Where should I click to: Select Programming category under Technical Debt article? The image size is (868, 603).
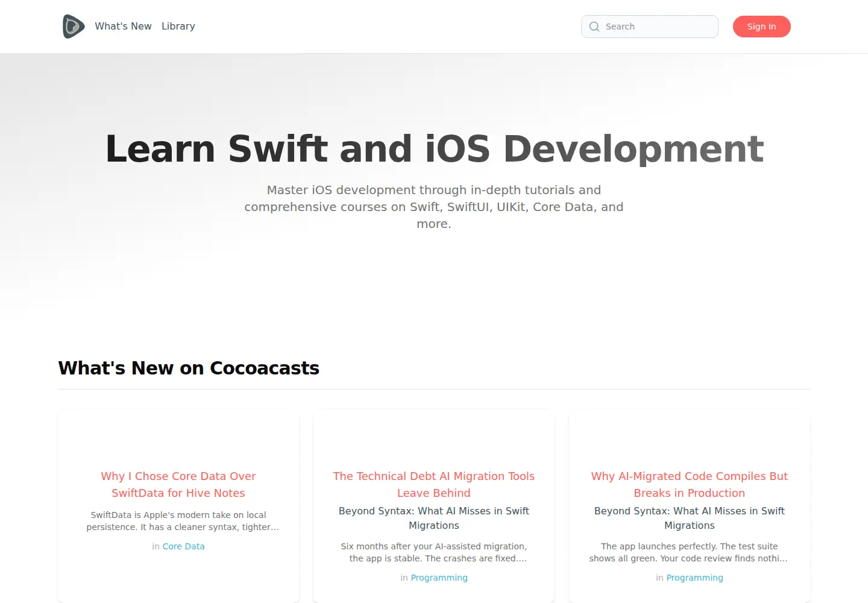439,578
